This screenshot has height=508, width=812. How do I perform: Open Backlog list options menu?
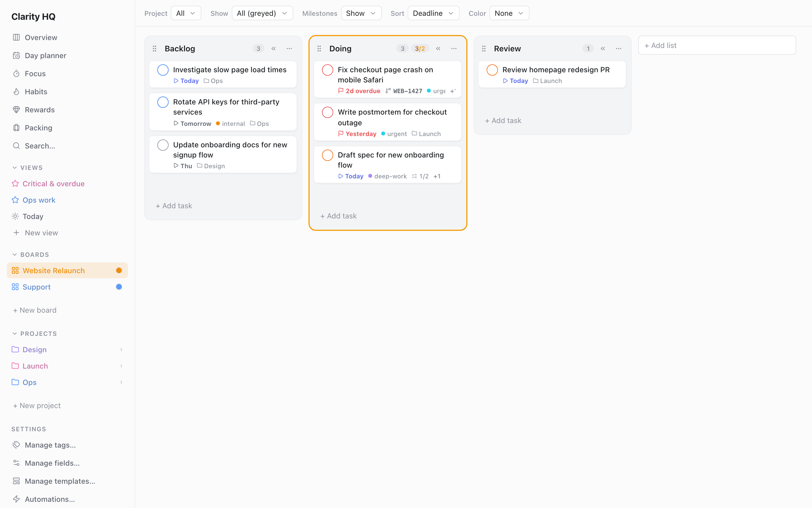tap(289, 49)
